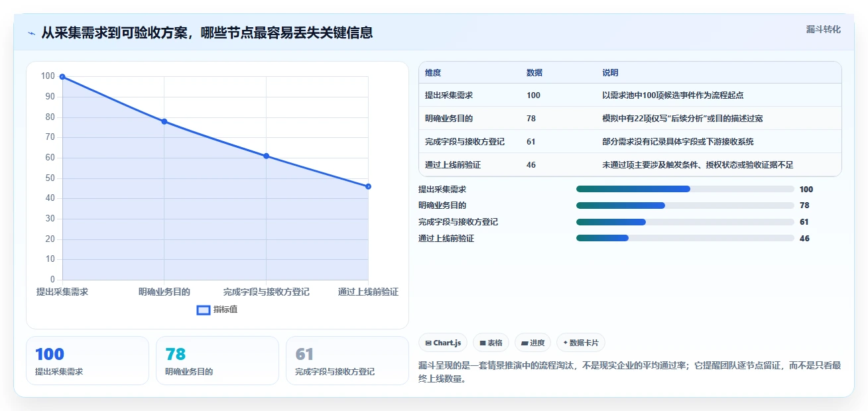The image size is (868, 411).
Task: Click the chart data point at value 61
Action: [266, 156]
